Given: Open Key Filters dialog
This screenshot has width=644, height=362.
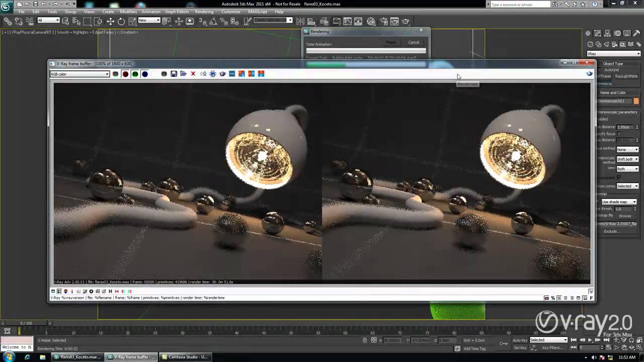Looking at the screenshot, I should (552, 347).
